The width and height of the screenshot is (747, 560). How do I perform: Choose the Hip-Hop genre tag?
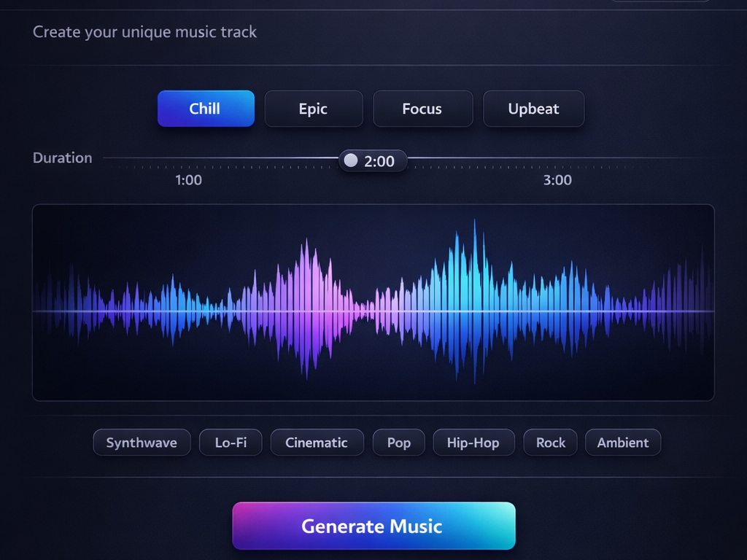tap(473, 442)
